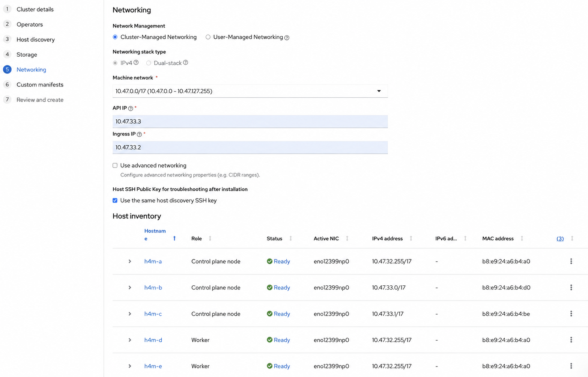Select Cluster-Managed Networking radio option

click(115, 37)
